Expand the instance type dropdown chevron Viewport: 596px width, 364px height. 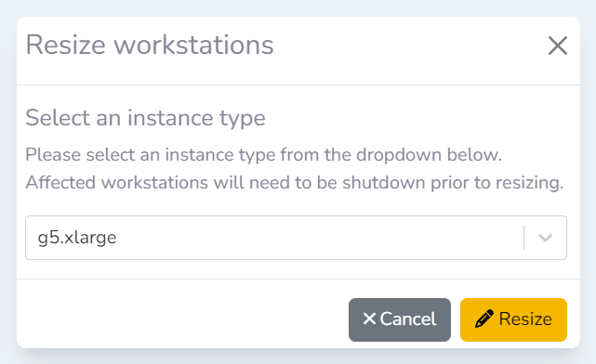pyautogui.click(x=545, y=238)
